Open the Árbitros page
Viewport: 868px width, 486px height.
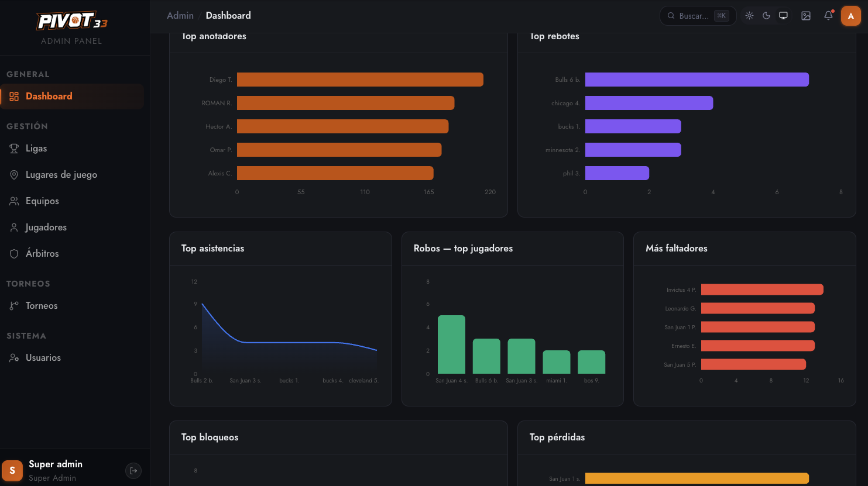click(x=72, y=254)
